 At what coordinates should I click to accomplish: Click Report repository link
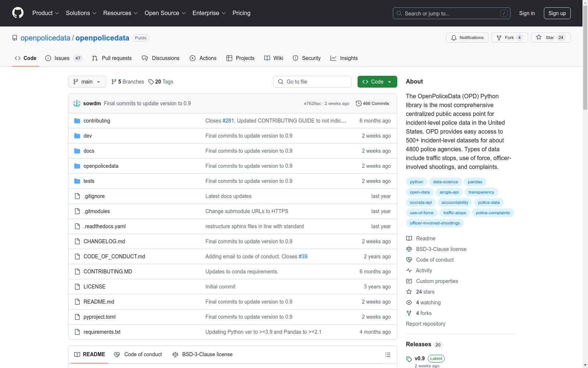point(426,324)
